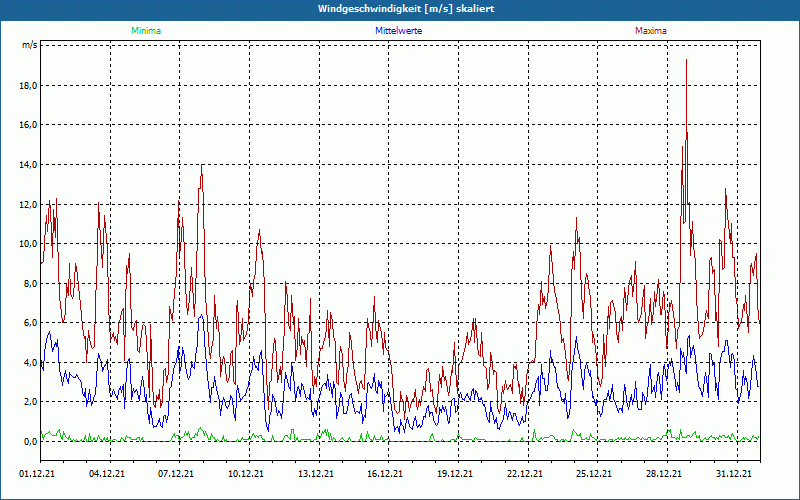The height and width of the screenshot is (500, 800).
Task: Click the 2,0 y-axis label
Action: (30, 402)
